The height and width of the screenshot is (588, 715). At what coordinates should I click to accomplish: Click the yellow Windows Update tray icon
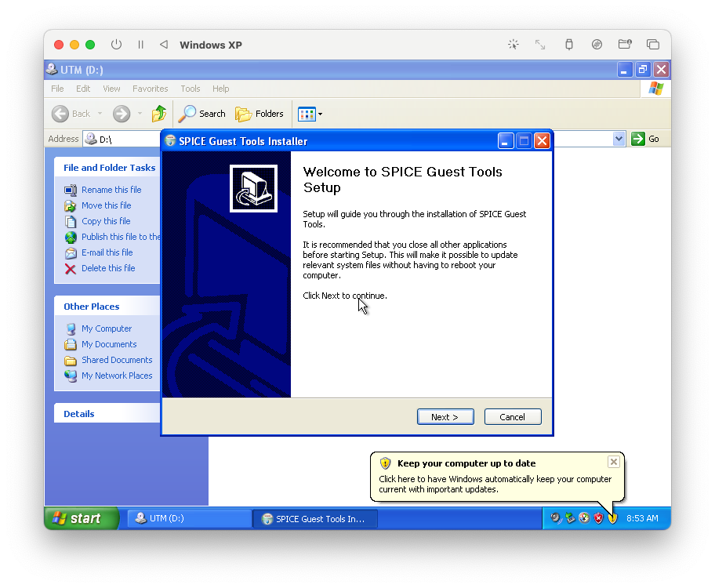pyautogui.click(x=612, y=518)
